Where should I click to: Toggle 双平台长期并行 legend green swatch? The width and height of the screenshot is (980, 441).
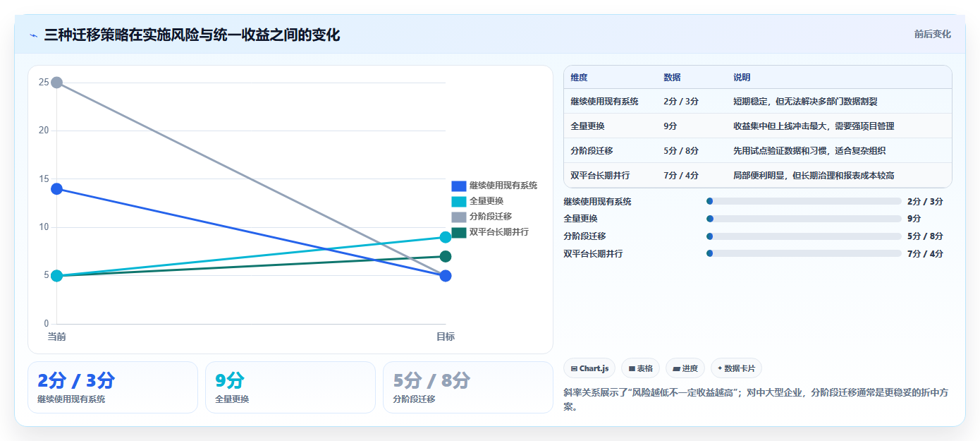459,232
